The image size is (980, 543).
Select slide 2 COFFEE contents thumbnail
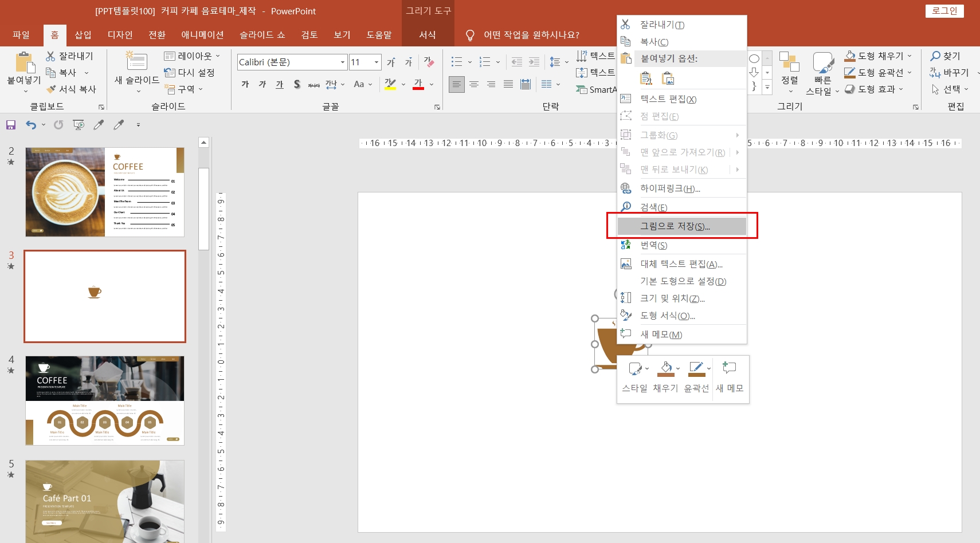[x=105, y=192]
